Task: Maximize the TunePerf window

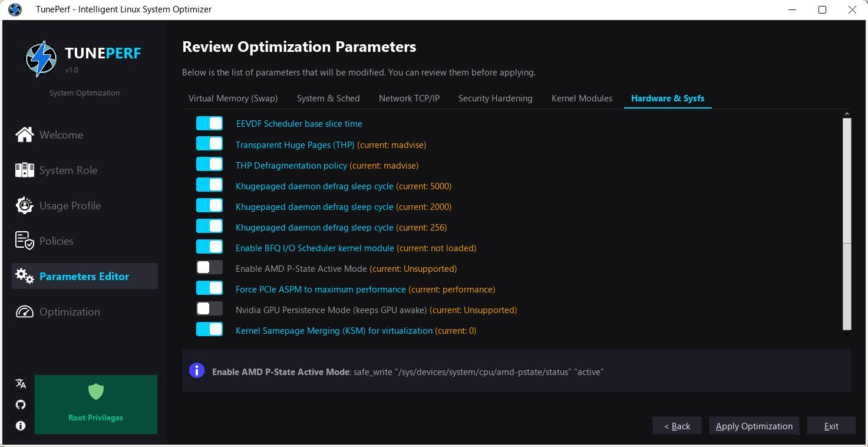Action: pos(823,9)
